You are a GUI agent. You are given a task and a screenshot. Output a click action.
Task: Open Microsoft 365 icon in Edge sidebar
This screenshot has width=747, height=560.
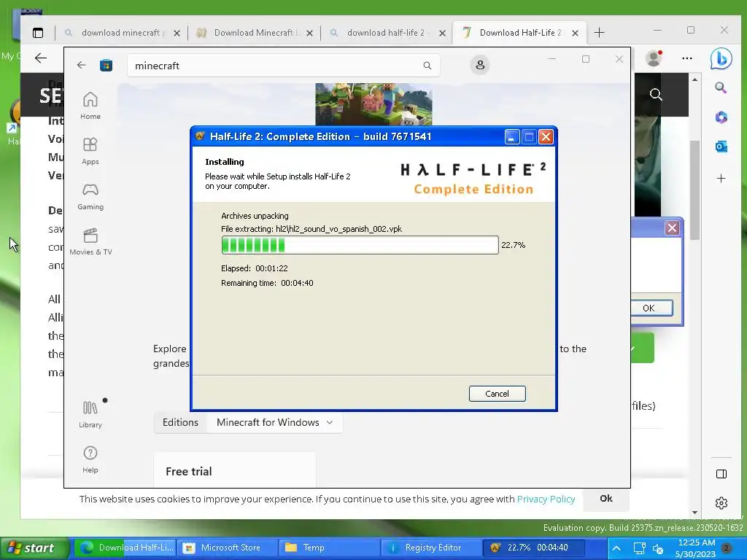[721, 117]
